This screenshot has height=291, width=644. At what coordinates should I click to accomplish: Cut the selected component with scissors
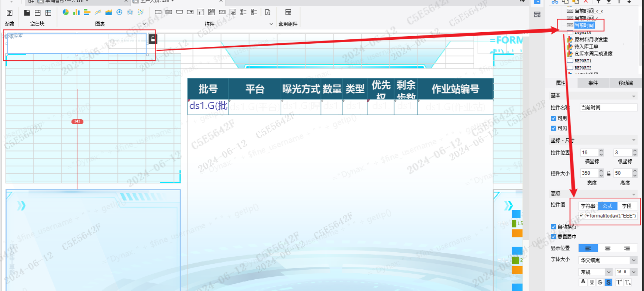coord(555,1)
